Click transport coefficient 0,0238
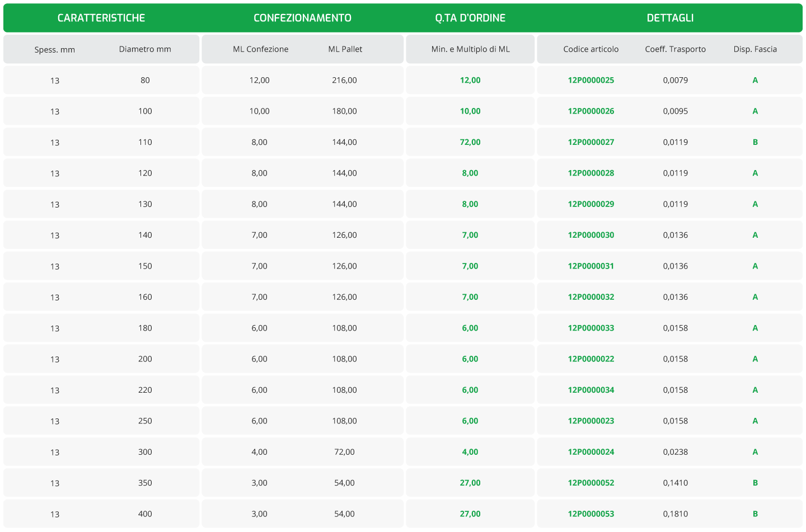 [676, 452]
